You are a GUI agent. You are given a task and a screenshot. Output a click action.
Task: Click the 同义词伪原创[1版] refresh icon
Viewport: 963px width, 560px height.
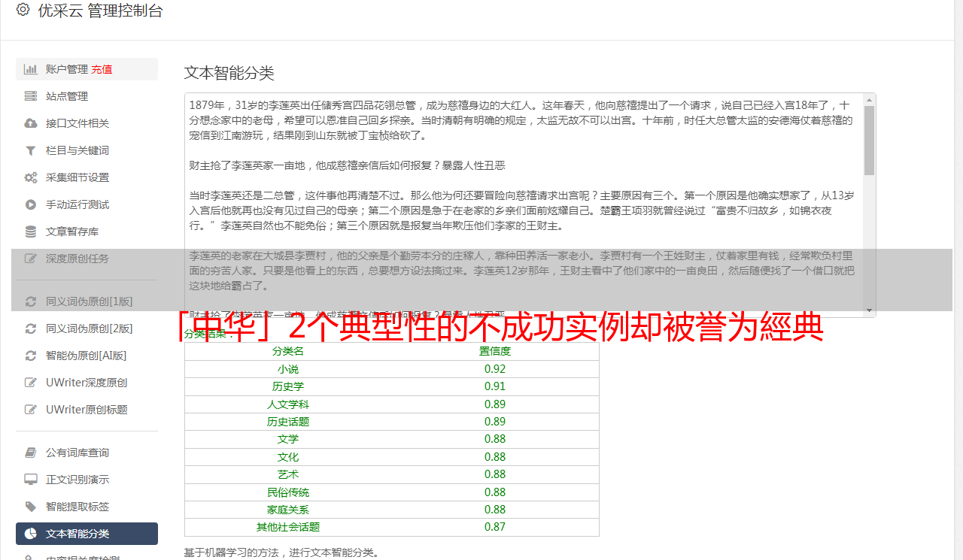coord(31,301)
